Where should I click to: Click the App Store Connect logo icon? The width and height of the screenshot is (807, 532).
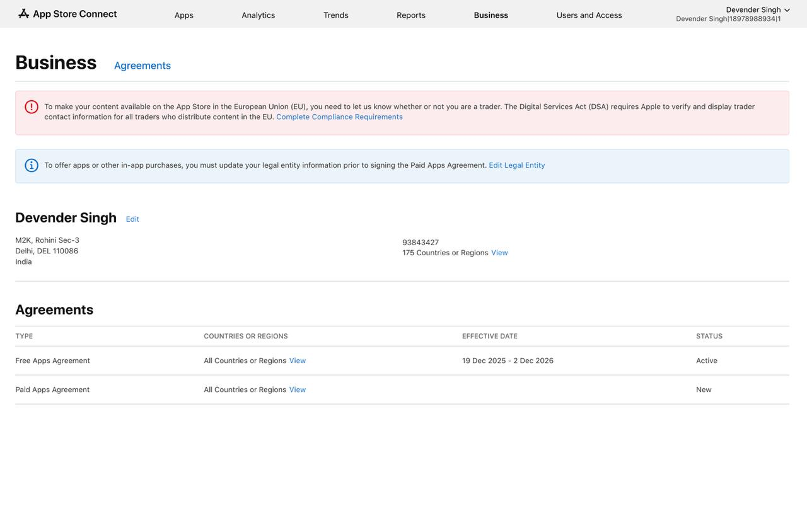coord(24,13)
